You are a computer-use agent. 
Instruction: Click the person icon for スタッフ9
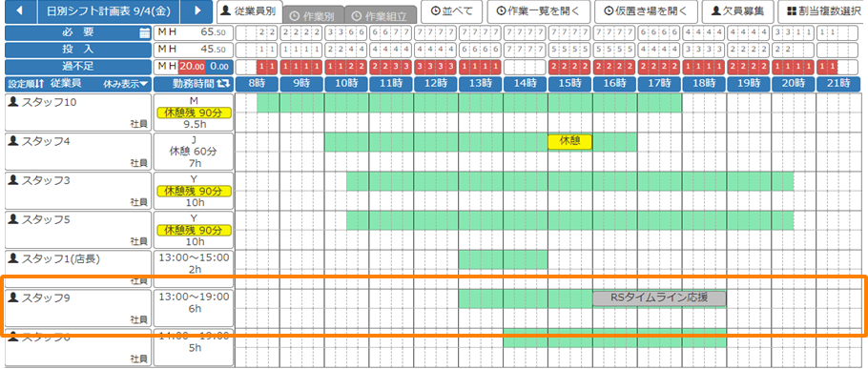coord(14,297)
